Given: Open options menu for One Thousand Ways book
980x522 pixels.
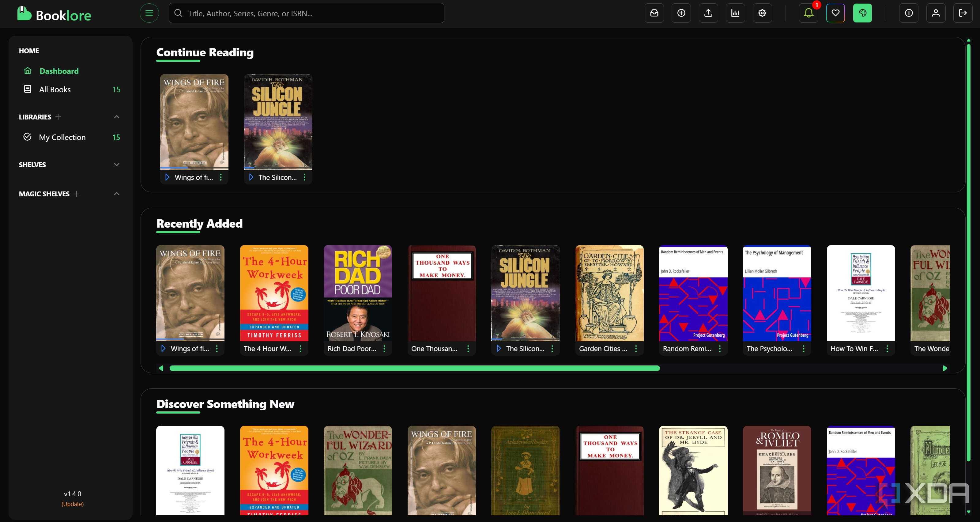Looking at the screenshot, I should pyautogui.click(x=468, y=349).
